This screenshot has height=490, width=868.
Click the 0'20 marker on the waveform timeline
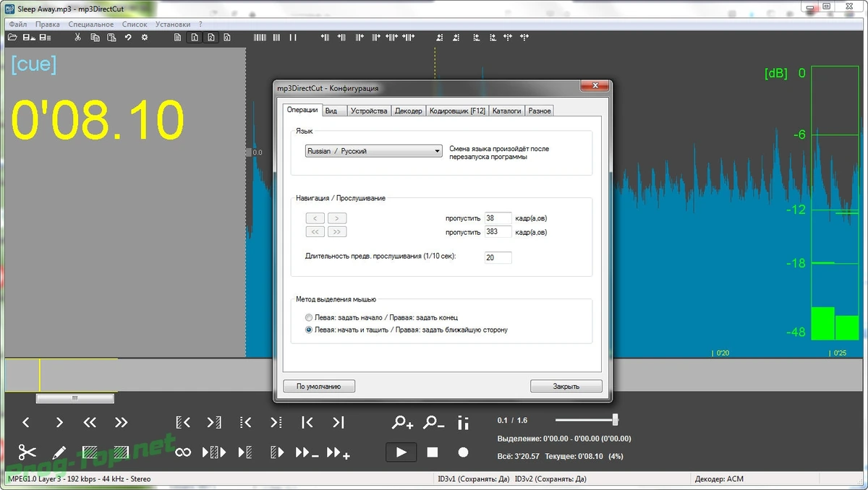click(720, 353)
